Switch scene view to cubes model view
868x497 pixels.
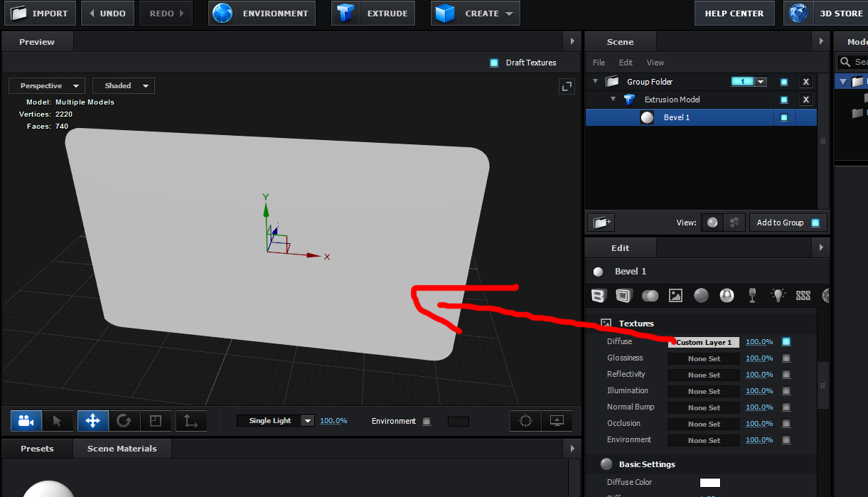tap(734, 223)
